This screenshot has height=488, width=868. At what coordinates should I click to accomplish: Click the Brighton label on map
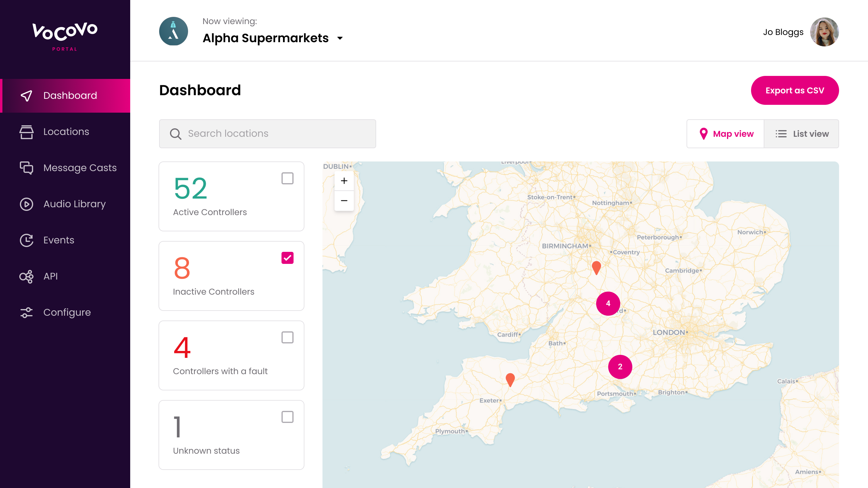coord(671,392)
